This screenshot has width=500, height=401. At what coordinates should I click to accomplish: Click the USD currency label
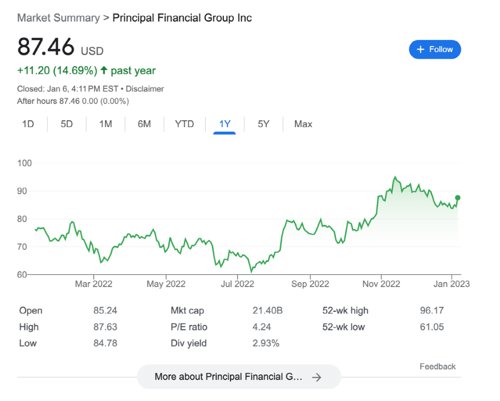coord(92,51)
